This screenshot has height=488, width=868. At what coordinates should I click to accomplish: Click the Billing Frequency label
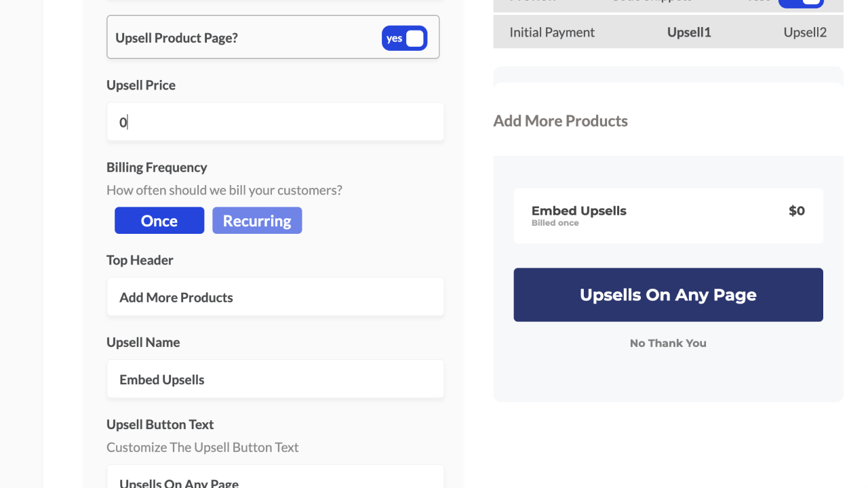[x=157, y=167]
